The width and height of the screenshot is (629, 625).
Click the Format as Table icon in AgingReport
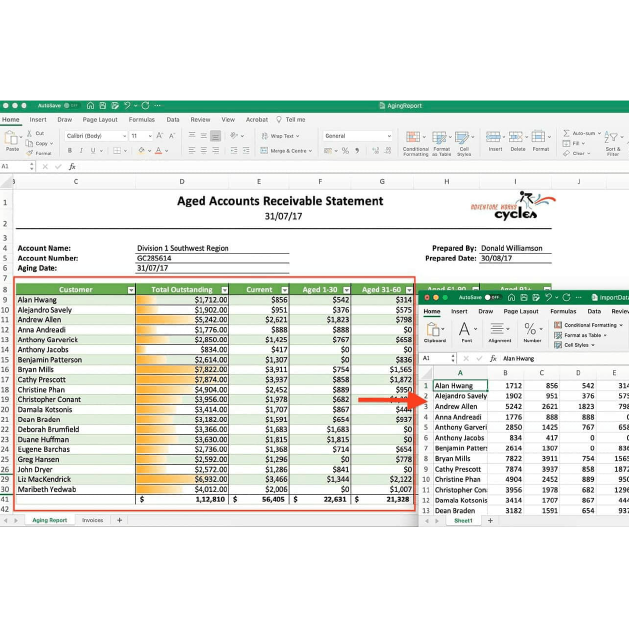439,137
